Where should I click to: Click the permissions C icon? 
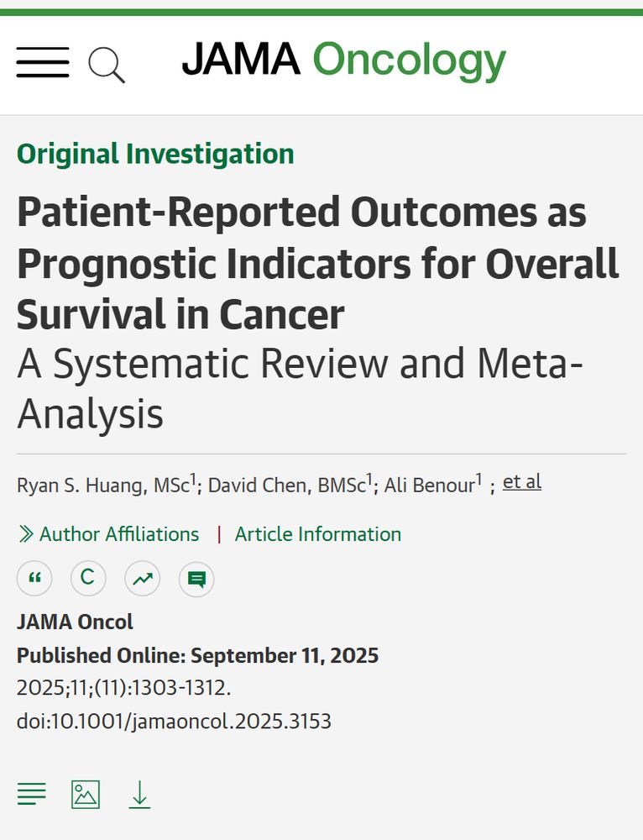click(x=88, y=579)
